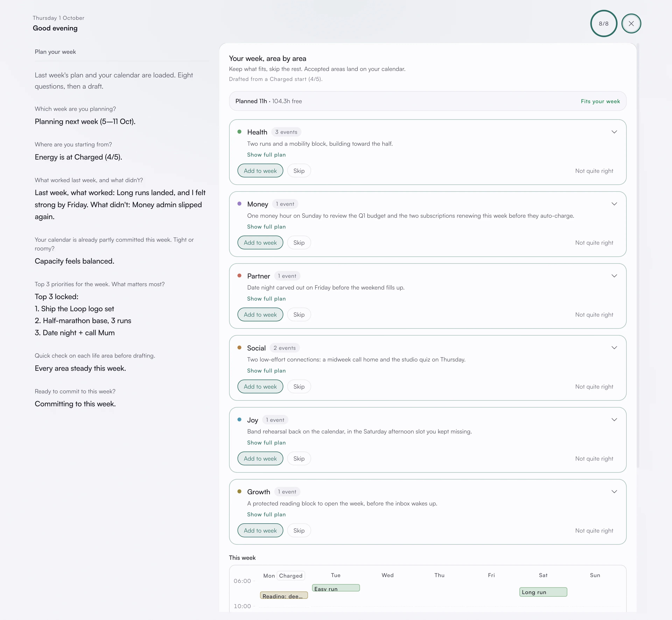672x620 pixels.
Task: Show full plan for Joy
Action: (267, 443)
